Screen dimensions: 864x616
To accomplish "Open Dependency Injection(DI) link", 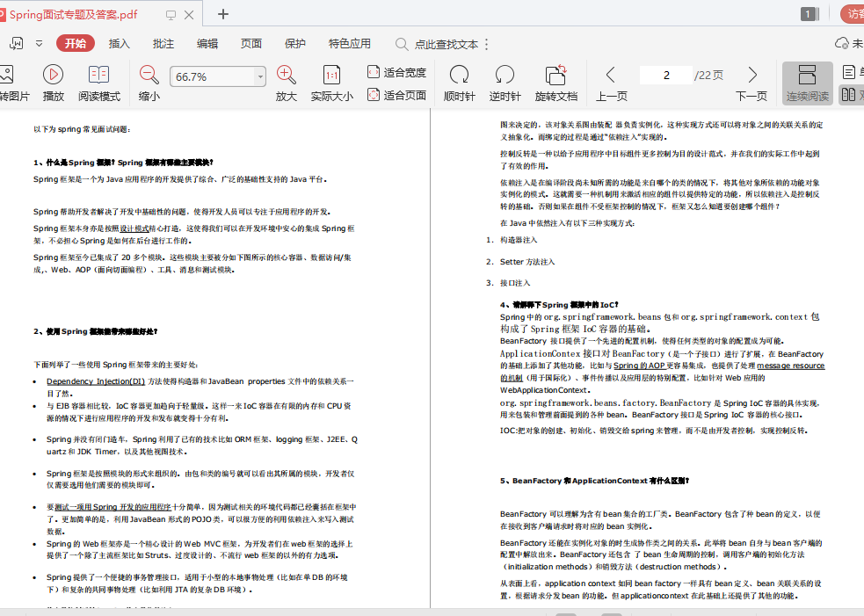I will [96, 381].
